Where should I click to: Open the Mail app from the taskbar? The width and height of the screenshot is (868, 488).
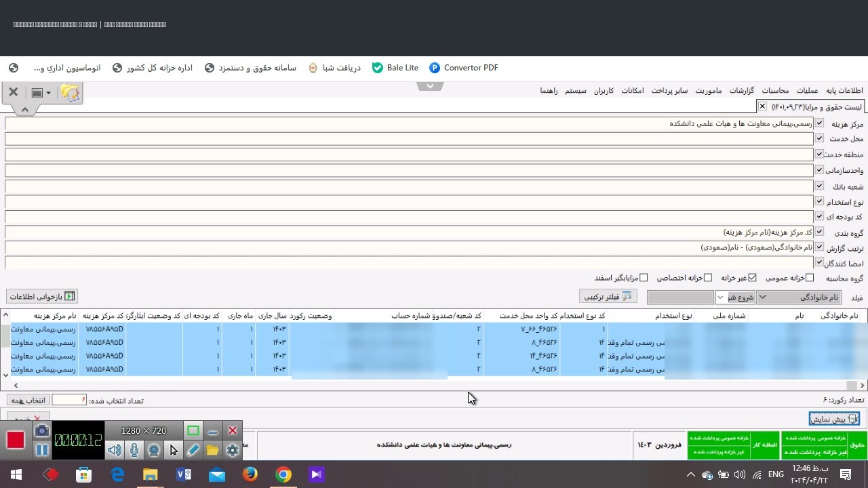217,474
